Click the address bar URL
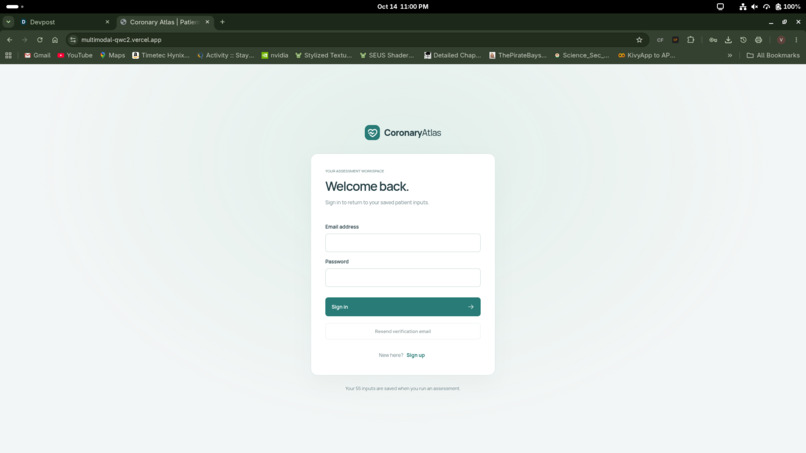806x453 pixels. (121, 40)
